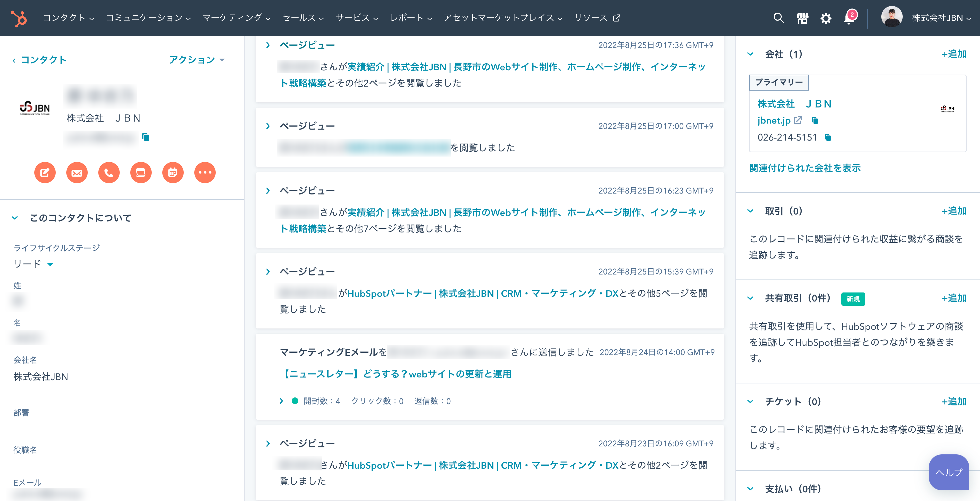
Task: Go back to コンタクト list
Action: [x=40, y=60]
